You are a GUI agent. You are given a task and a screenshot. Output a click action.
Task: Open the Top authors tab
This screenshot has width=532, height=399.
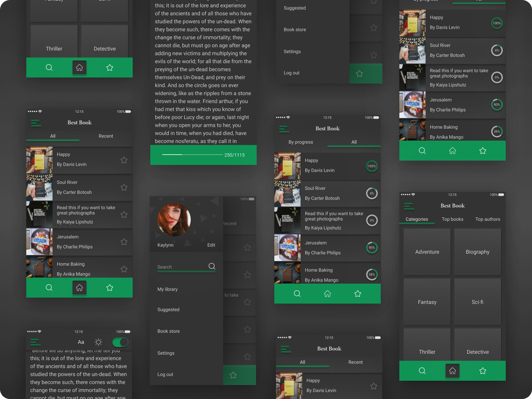coord(488,219)
